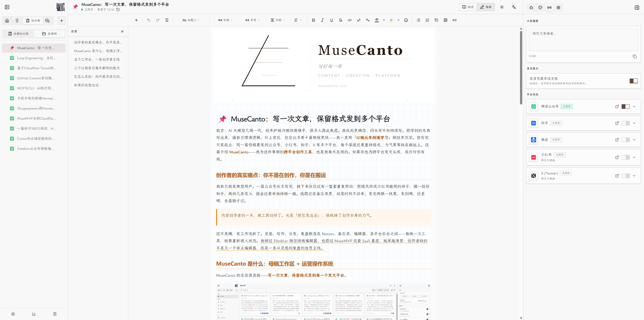This screenshot has width=644, height=320.
Task: Select the 知识库 tab
Action: point(33,21)
